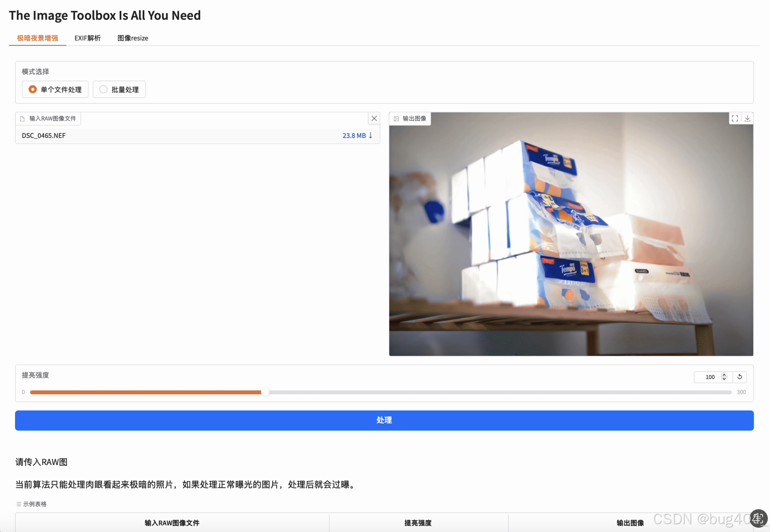Select 批量处理 radio option
770x532 pixels.
(x=103, y=89)
